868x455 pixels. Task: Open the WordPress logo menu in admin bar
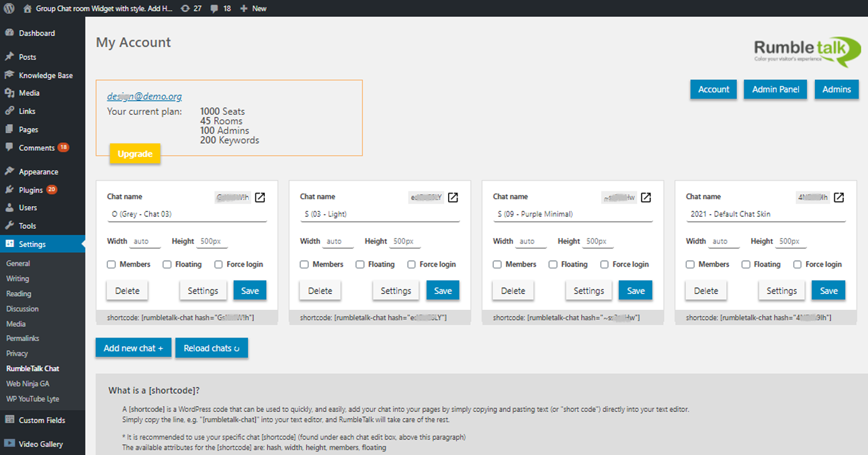click(x=9, y=8)
